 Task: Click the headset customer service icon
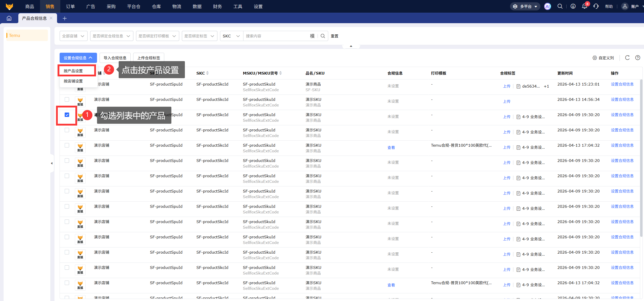596,6
